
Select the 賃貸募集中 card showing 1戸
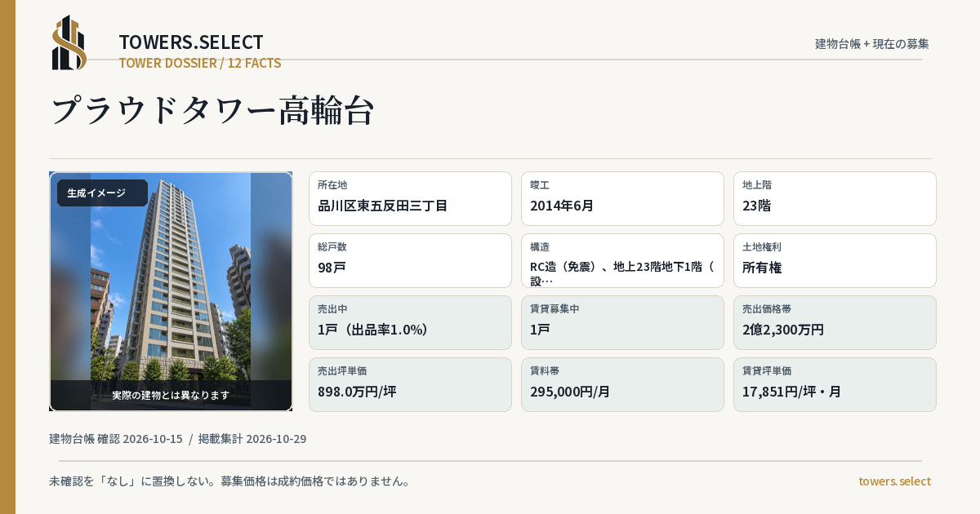pyautogui.click(x=622, y=322)
